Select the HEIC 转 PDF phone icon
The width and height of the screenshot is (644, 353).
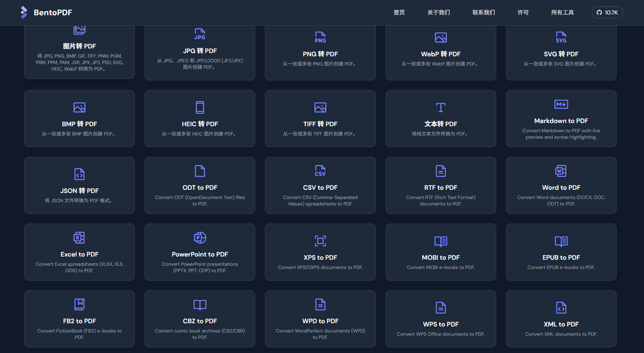(200, 107)
